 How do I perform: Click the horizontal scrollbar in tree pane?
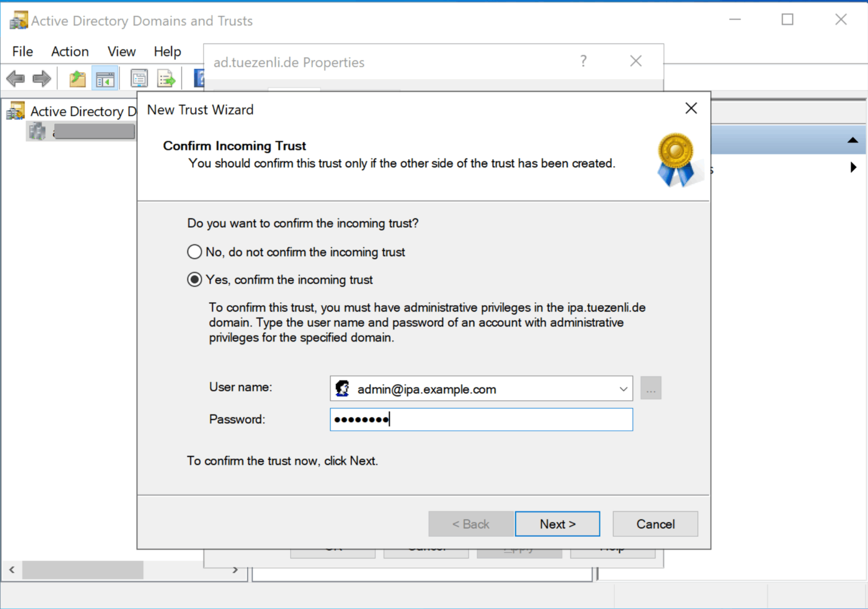(x=82, y=570)
